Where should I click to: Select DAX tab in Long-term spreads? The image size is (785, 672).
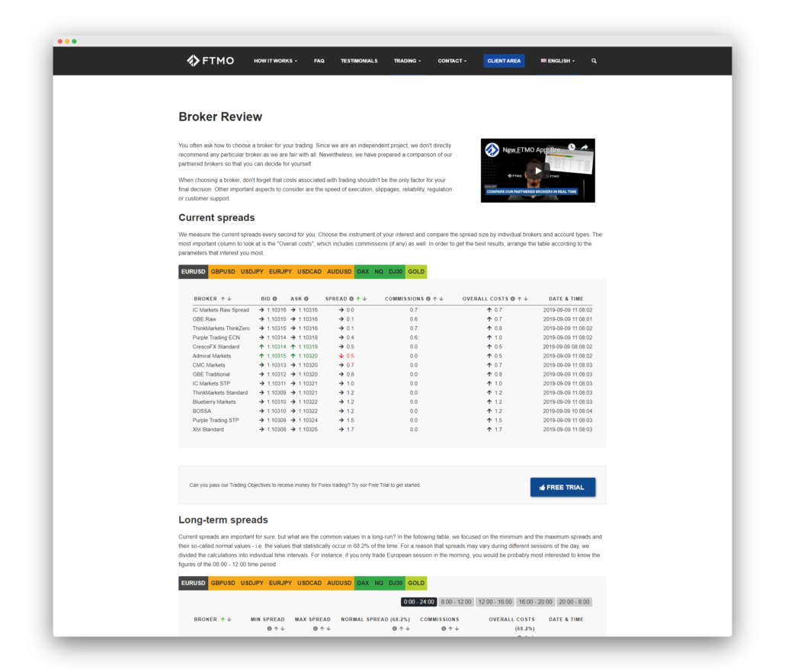click(363, 584)
